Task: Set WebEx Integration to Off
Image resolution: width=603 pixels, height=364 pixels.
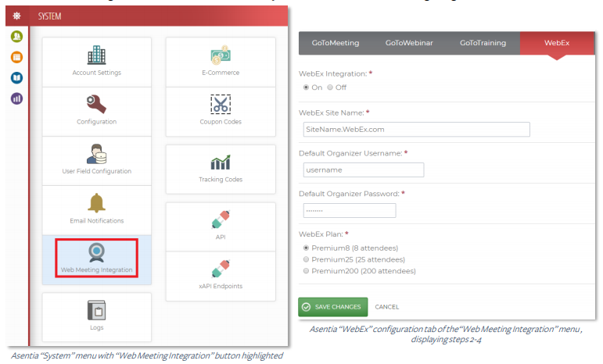Action: click(x=330, y=87)
